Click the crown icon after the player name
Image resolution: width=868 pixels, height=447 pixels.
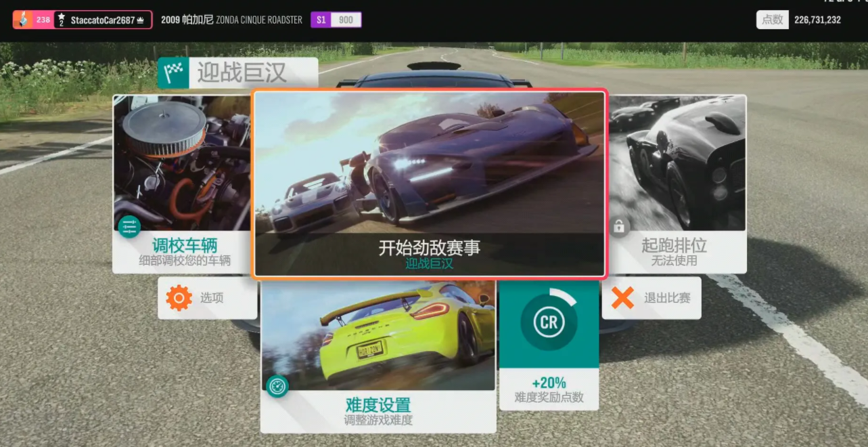point(140,20)
